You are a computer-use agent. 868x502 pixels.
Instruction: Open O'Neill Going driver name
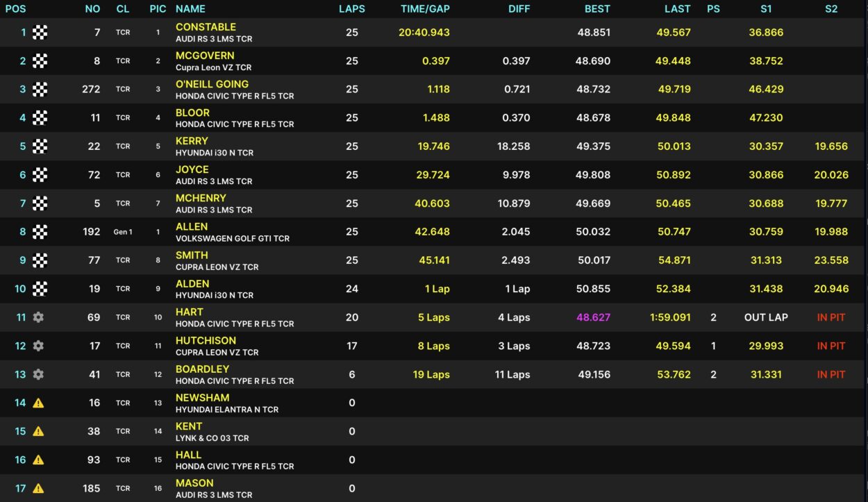(212, 84)
